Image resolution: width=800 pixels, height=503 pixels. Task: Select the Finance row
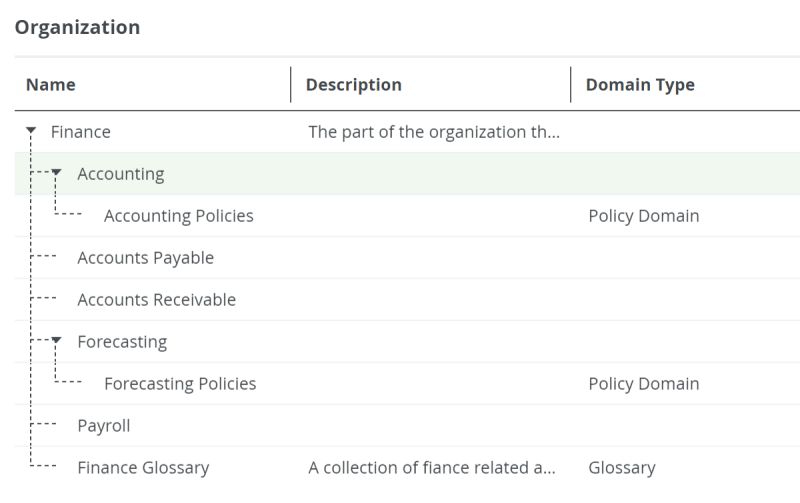[x=81, y=132]
